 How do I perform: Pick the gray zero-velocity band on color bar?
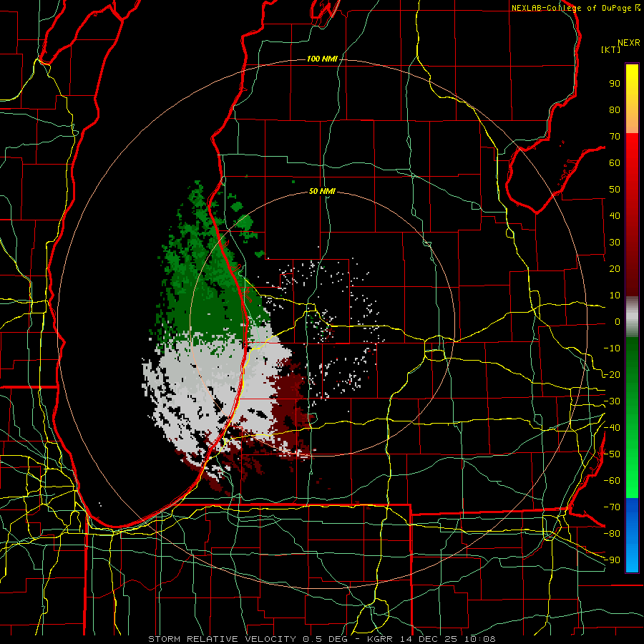click(x=632, y=317)
